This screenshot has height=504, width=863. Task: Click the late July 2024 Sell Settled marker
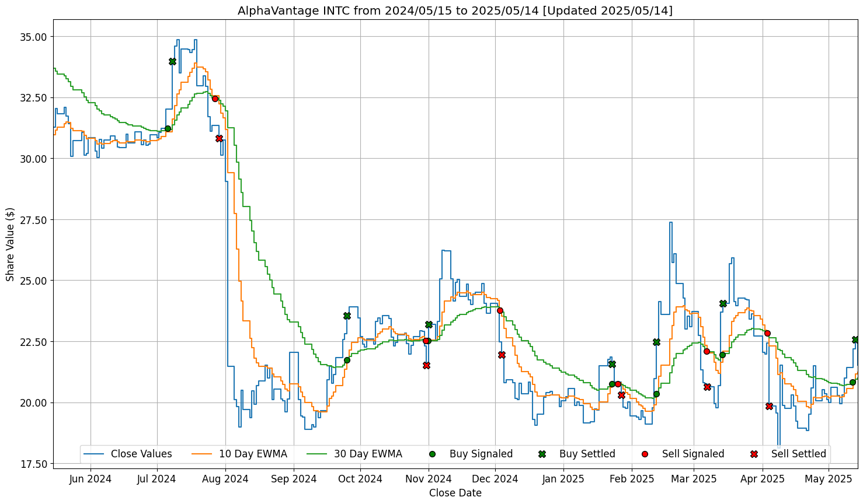(x=219, y=138)
